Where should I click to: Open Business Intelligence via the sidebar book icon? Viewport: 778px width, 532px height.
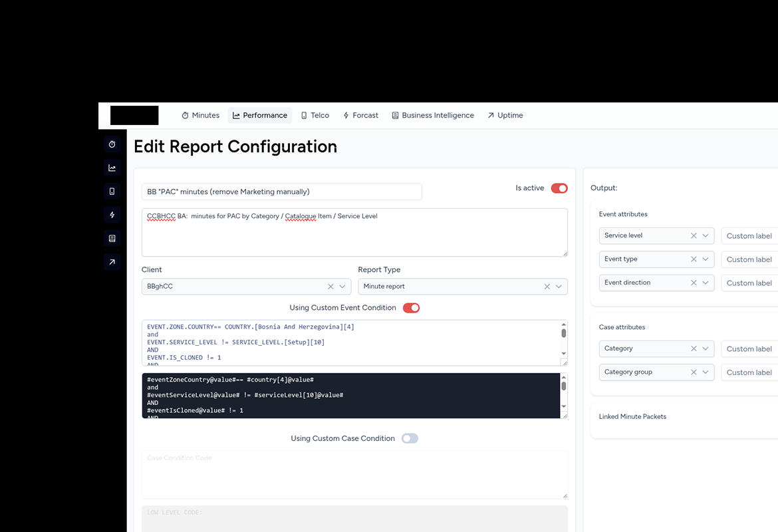pos(112,238)
